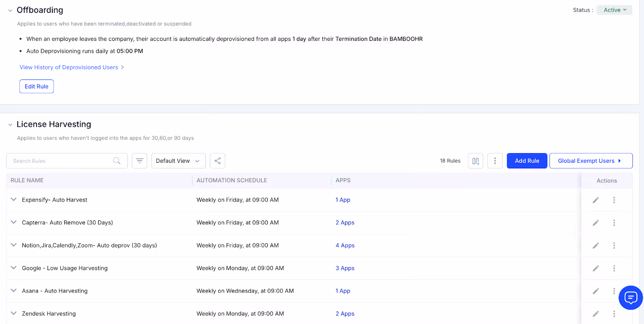Screen dimensions: 644x324
Task: Edit Notion,Jira,Calendly,Zoom rule with pencil icon
Action: coord(596,245)
